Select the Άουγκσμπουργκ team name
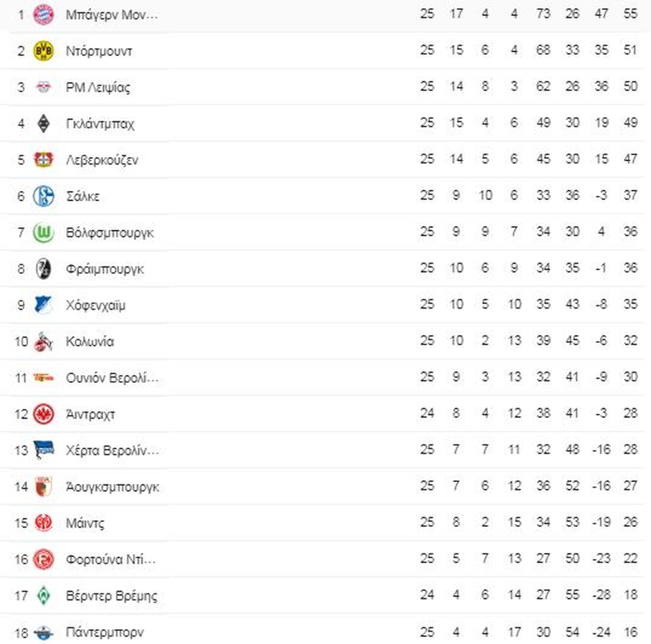Viewport: 651px width, 644px height. click(x=112, y=487)
